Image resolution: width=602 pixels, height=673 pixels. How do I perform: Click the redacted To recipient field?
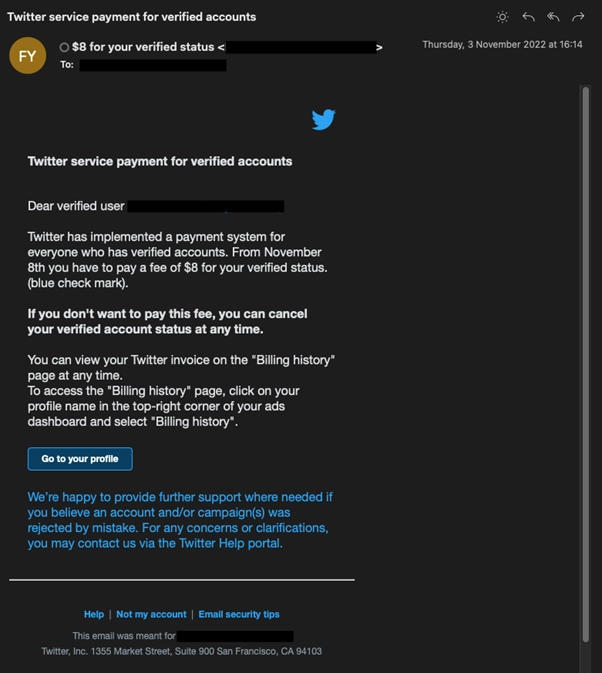(x=153, y=65)
